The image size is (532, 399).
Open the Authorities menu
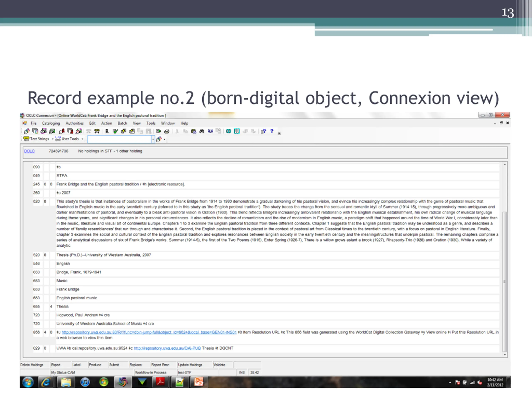[x=75, y=123]
